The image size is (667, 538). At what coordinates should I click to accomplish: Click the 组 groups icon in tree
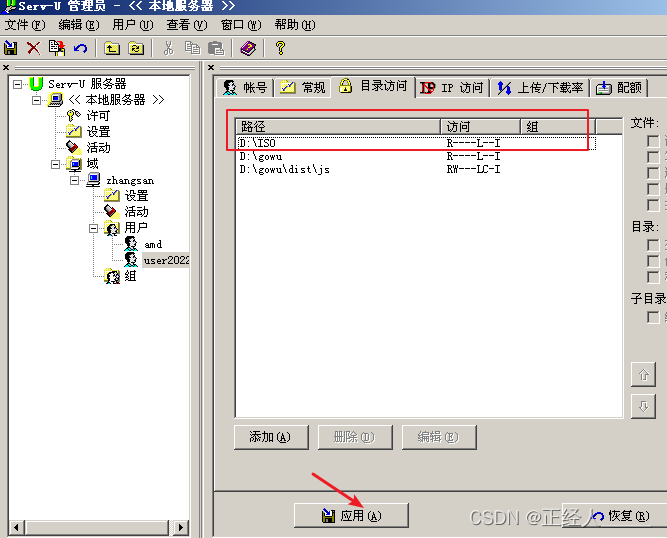[112, 276]
